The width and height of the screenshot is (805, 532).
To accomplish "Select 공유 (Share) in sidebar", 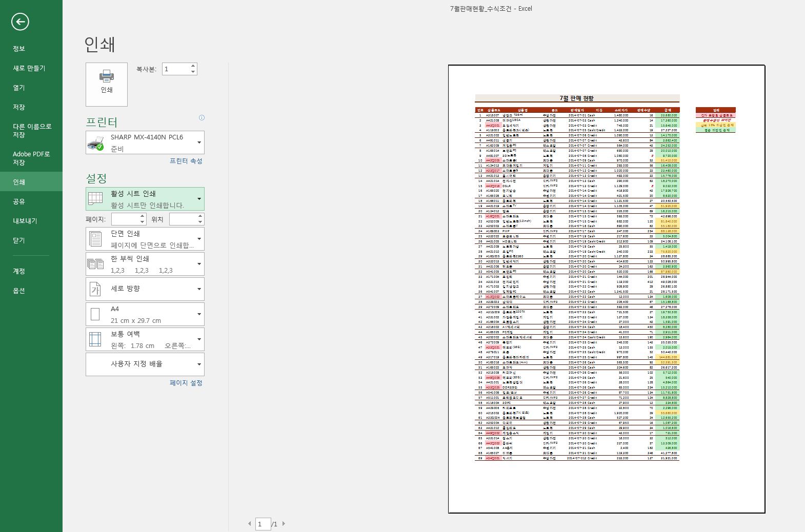I will pyautogui.click(x=31, y=201).
